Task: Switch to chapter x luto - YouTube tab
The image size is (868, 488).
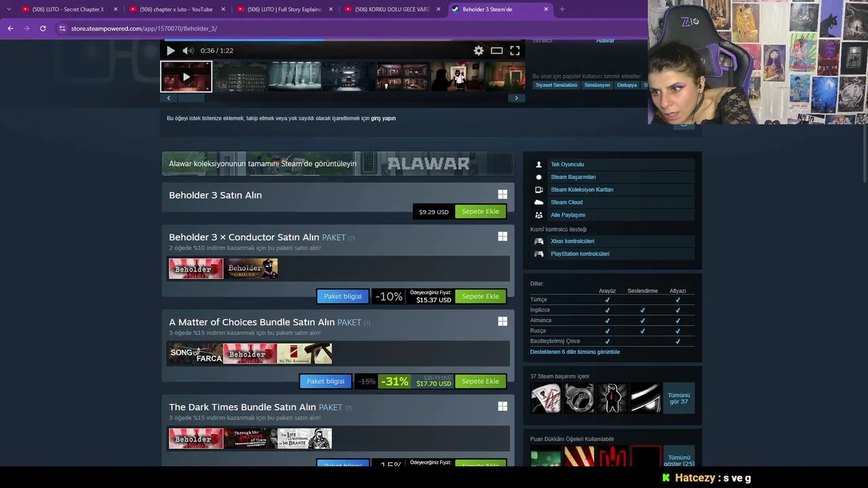Action: click(x=176, y=9)
